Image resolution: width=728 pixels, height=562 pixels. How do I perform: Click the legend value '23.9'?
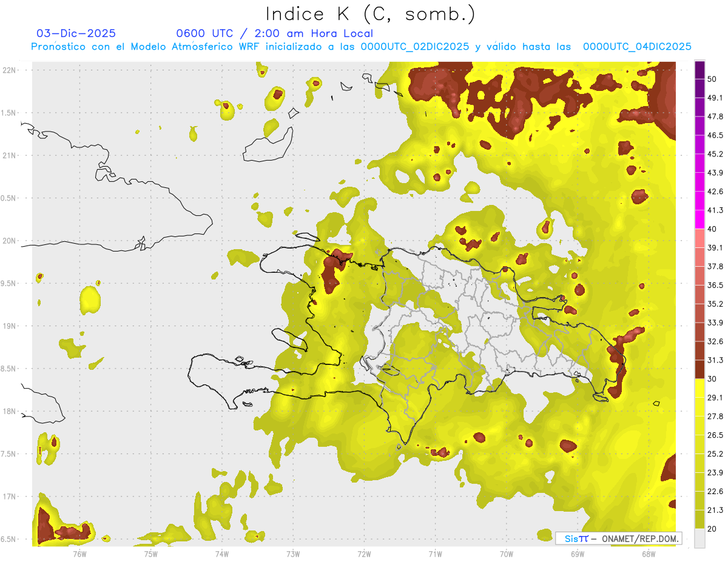tap(715, 472)
